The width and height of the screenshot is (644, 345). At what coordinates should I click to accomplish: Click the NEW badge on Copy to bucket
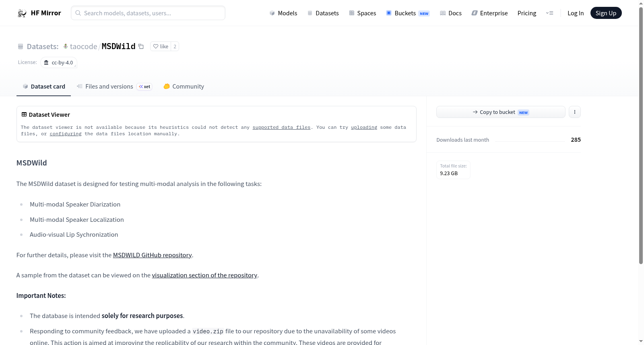(523, 112)
